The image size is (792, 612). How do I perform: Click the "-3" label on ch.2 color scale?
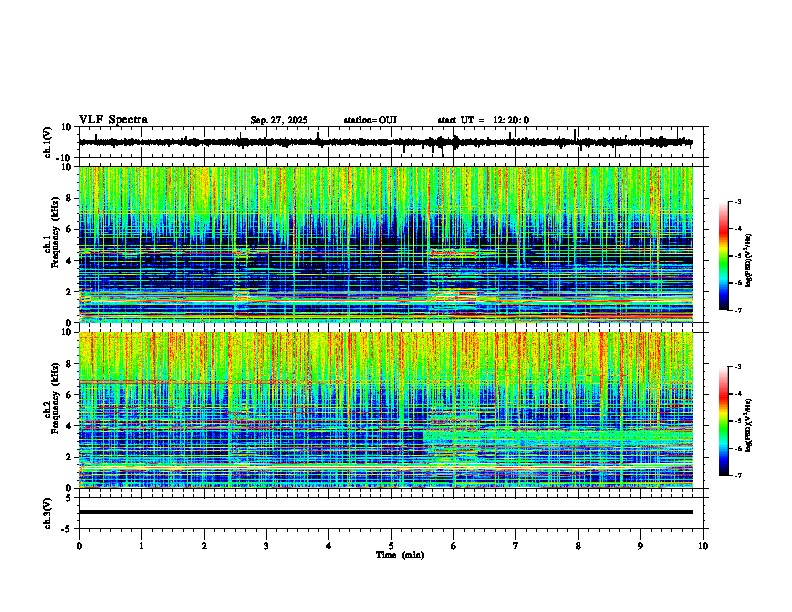(x=737, y=367)
